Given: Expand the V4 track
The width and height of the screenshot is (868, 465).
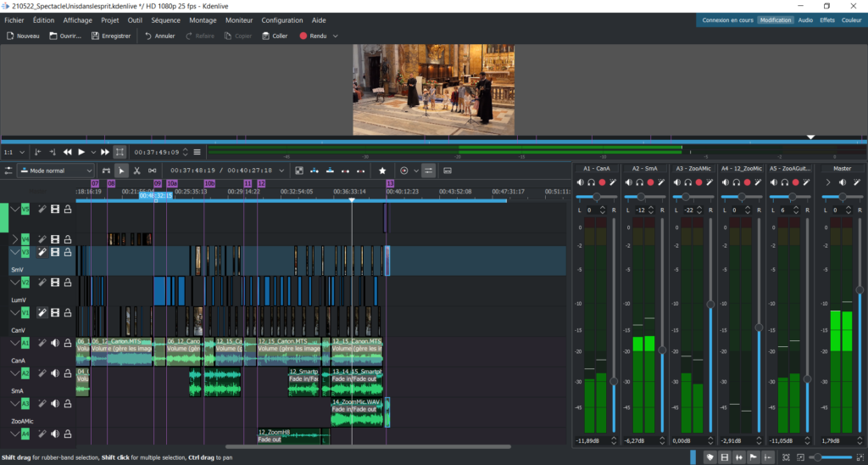Looking at the screenshot, I should [x=15, y=239].
